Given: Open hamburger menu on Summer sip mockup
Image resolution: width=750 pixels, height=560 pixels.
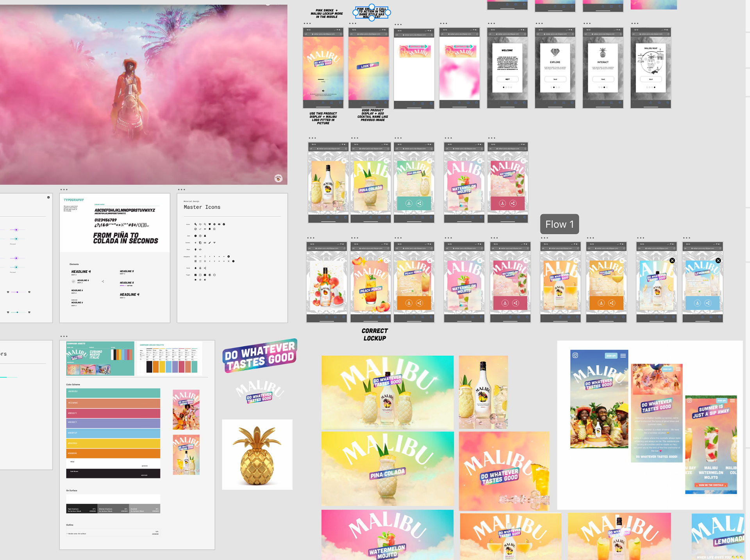Looking at the screenshot, I should 732,400.
